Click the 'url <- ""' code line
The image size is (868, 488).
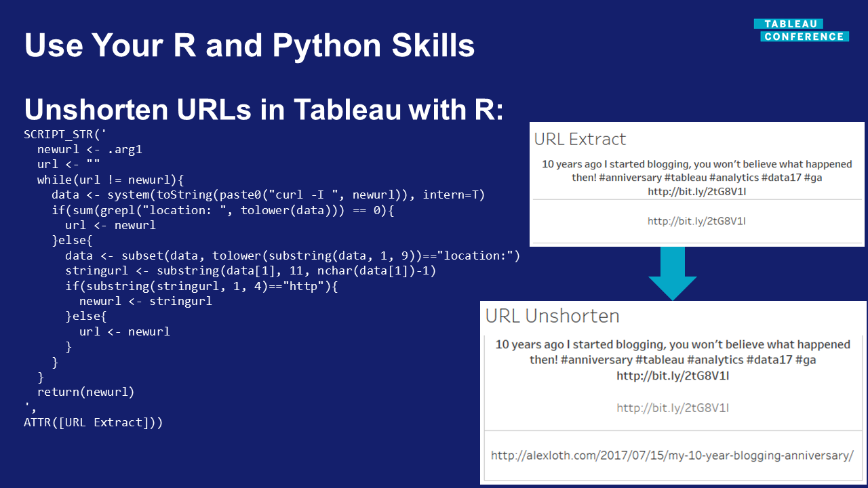[68, 165]
